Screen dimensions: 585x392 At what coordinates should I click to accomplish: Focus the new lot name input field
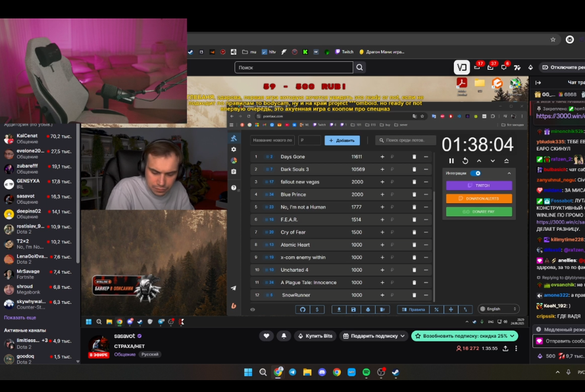(272, 140)
